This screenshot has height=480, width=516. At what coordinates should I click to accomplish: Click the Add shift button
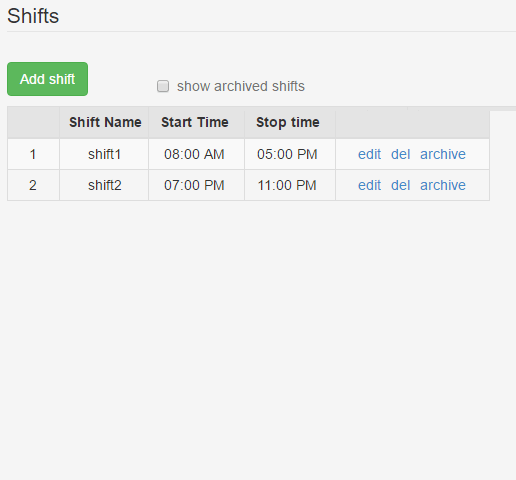point(47,79)
